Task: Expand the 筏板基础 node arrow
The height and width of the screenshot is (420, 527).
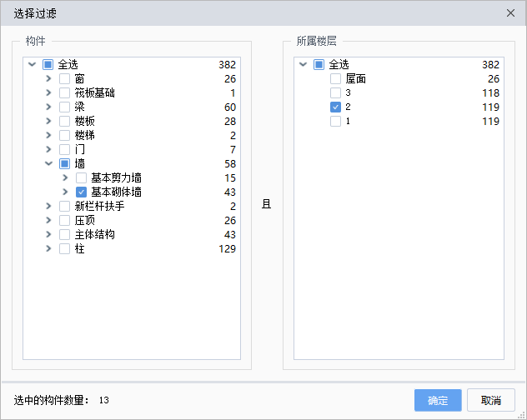Action: [48, 92]
